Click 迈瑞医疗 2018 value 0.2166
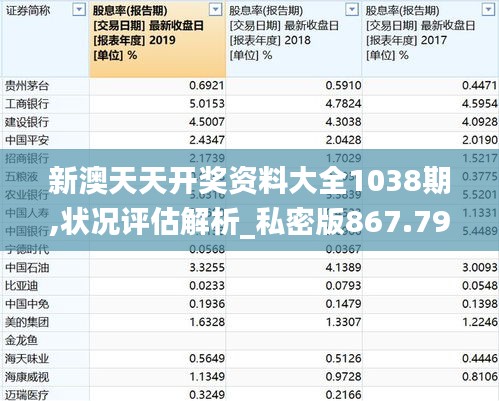 (343, 395)
